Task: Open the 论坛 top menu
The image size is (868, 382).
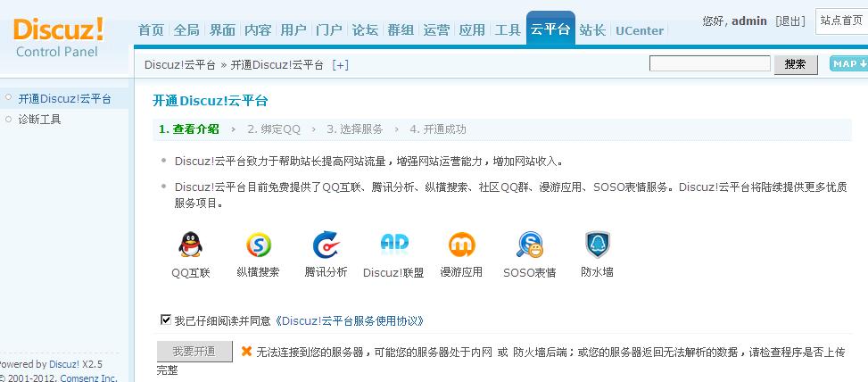Action: [366, 29]
